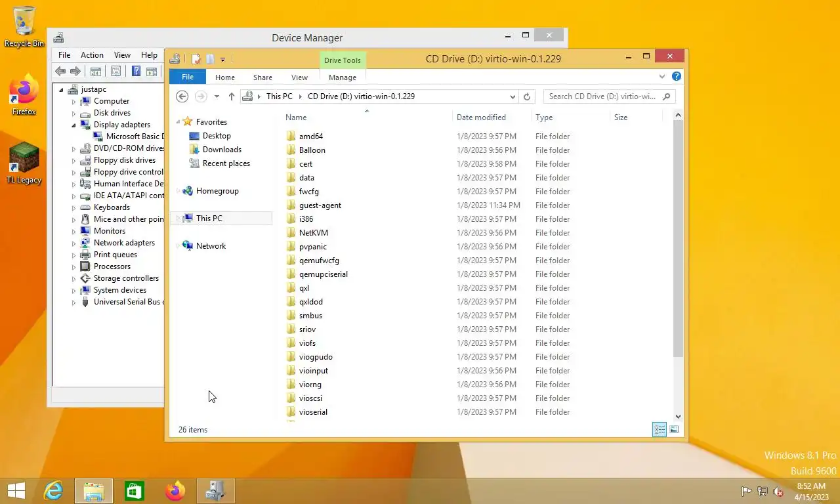
Task: Open the Help menu in Device Manager
Action: 149,55
